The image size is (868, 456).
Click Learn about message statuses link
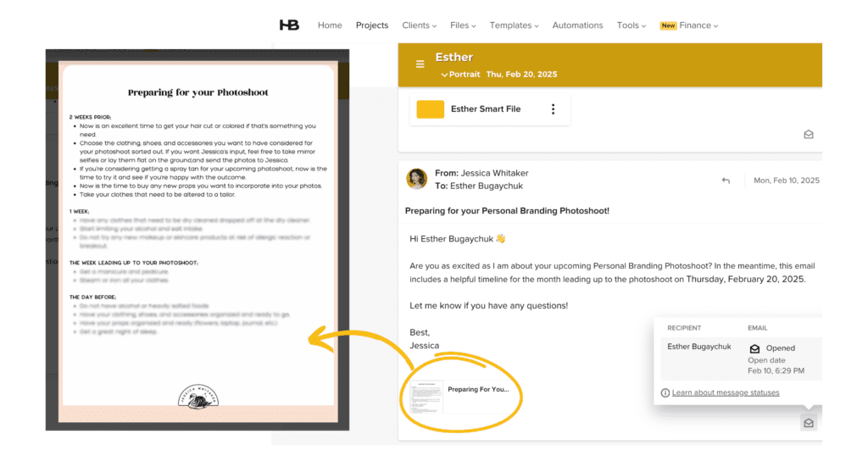pyautogui.click(x=726, y=393)
